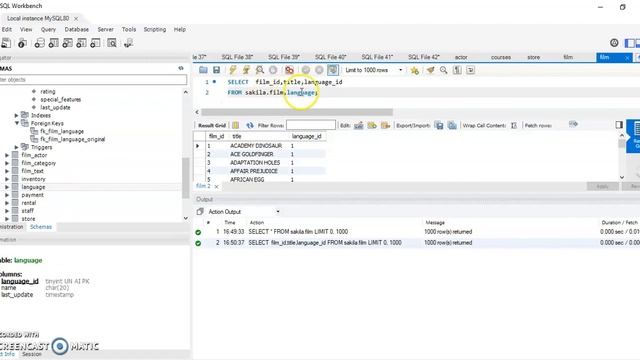640x360 pixels.
Task: Toggle Wrap Cell Content icon
Action: (x=514, y=125)
